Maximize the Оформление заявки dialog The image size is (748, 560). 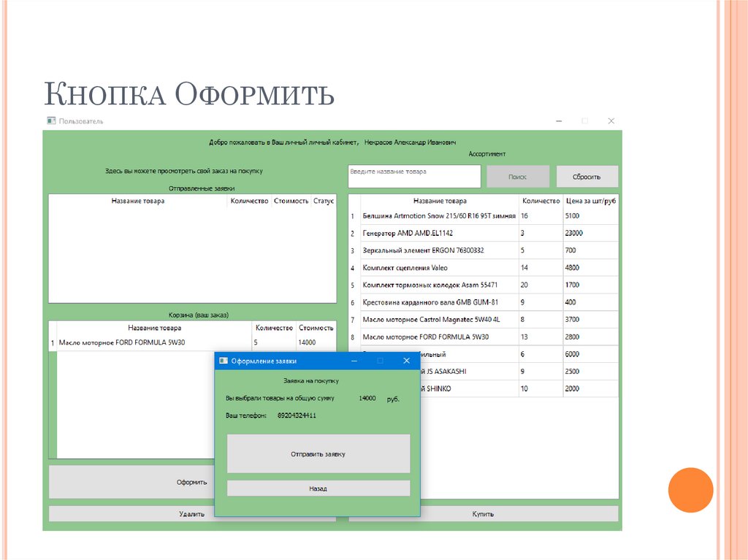pyautogui.click(x=380, y=361)
